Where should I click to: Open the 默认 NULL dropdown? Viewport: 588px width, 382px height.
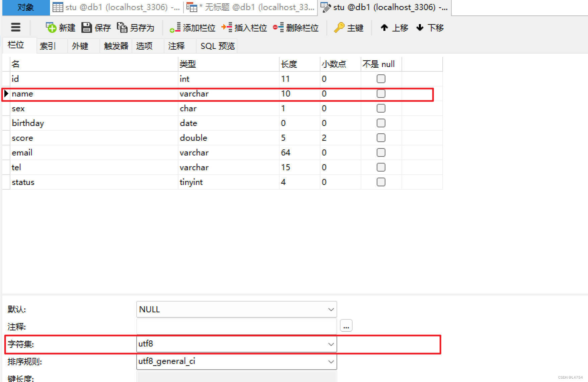pos(331,309)
